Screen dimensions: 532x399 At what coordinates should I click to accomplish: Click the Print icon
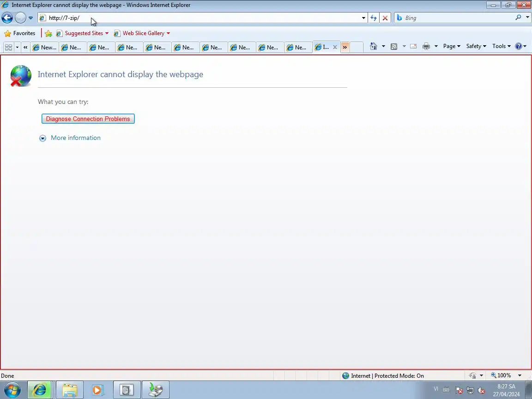[426, 47]
